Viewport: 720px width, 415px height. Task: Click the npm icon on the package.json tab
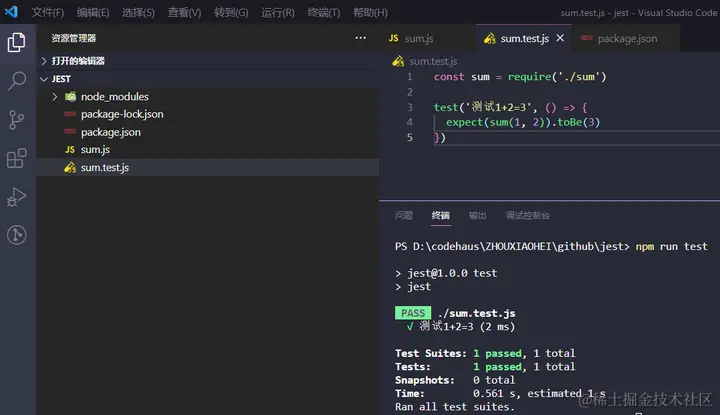[586, 38]
